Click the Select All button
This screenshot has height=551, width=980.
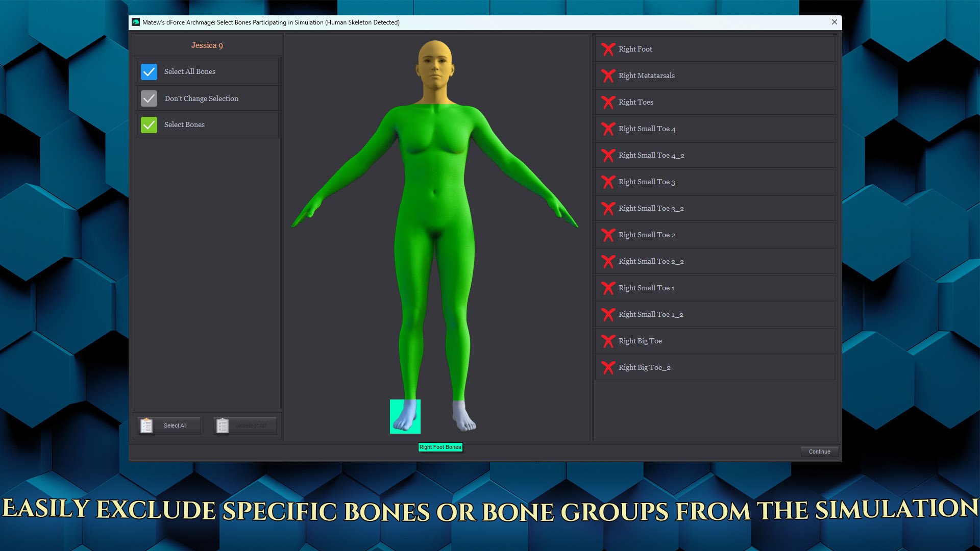point(174,425)
